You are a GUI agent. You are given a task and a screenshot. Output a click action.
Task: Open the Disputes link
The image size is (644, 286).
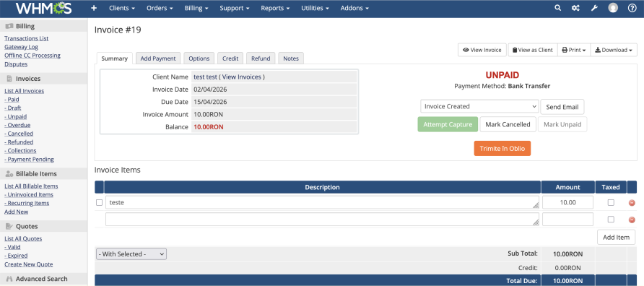(16, 64)
